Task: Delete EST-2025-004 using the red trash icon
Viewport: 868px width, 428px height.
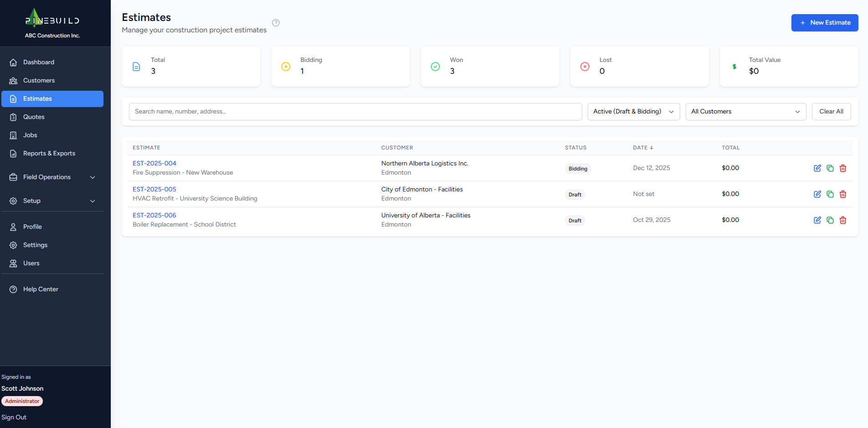Action: 842,168
